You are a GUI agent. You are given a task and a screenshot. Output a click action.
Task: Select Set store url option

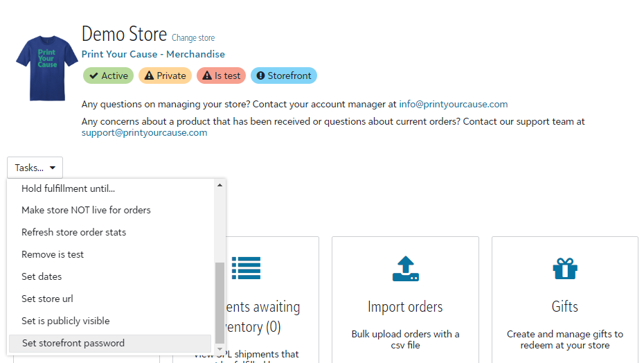(x=111, y=299)
